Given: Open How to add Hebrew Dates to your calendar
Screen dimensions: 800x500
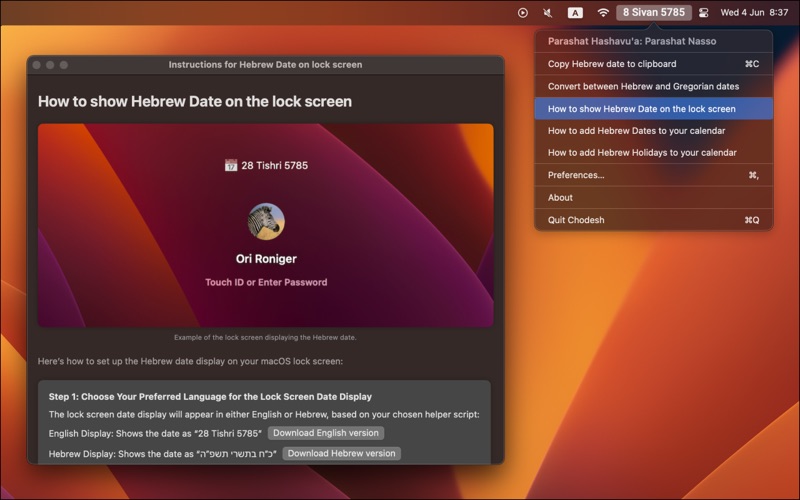Looking at the screenshot, I should tap(654, 131).
